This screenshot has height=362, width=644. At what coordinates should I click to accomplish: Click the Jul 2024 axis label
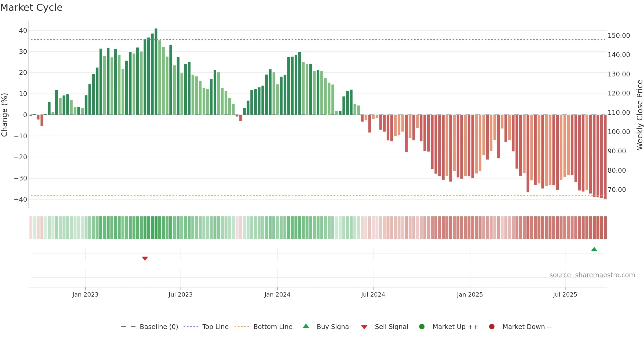pyautogui.click(x=373, y=294)
